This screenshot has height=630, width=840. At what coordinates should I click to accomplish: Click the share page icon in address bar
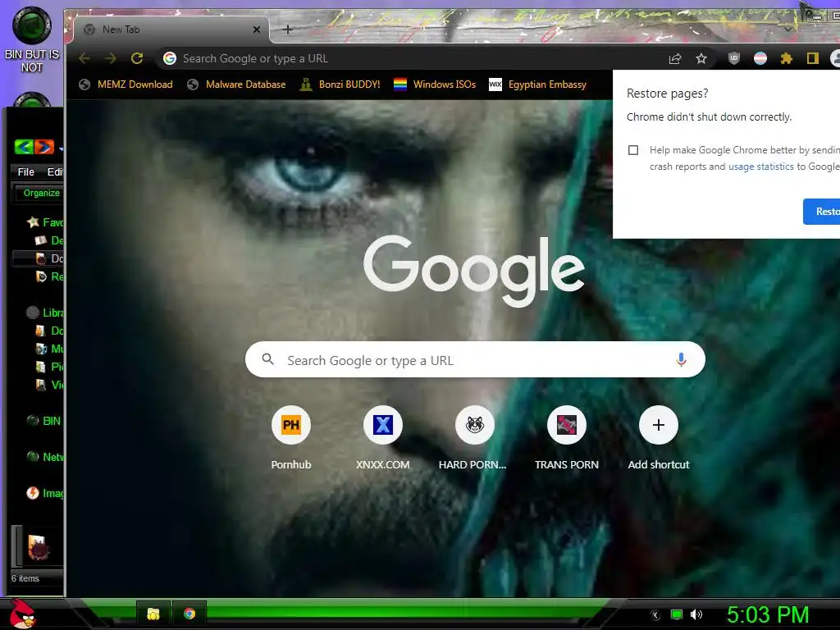tap(675, 58)
